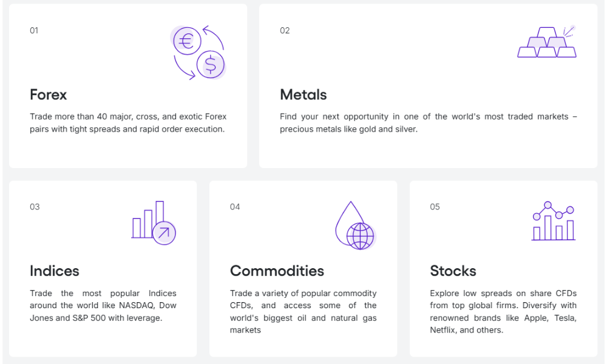Image resolution: width=607 pixels, height=364 pixels.
Task: Click the Indices bar chart arrow icon
Action: pos(154,223)
